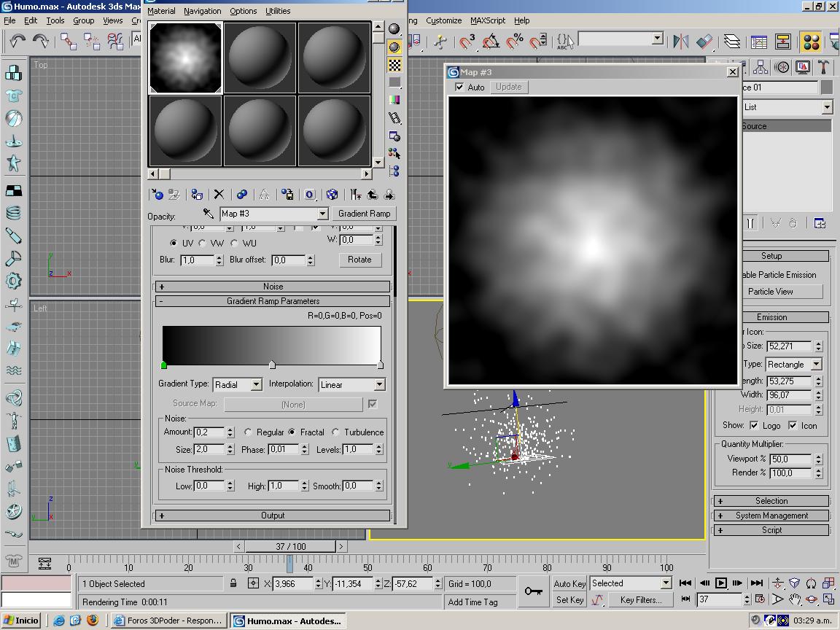Click the Go to End playback icon

(x=757, y=583)
